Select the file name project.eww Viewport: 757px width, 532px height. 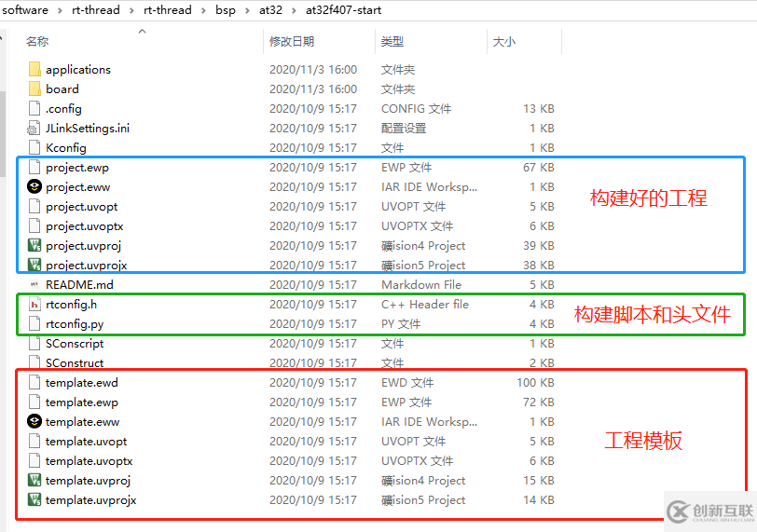(x=77, y=187)
